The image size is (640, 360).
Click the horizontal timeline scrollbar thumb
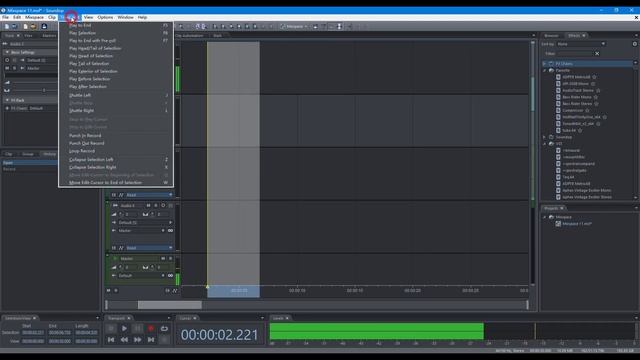[x=169, y=305]
